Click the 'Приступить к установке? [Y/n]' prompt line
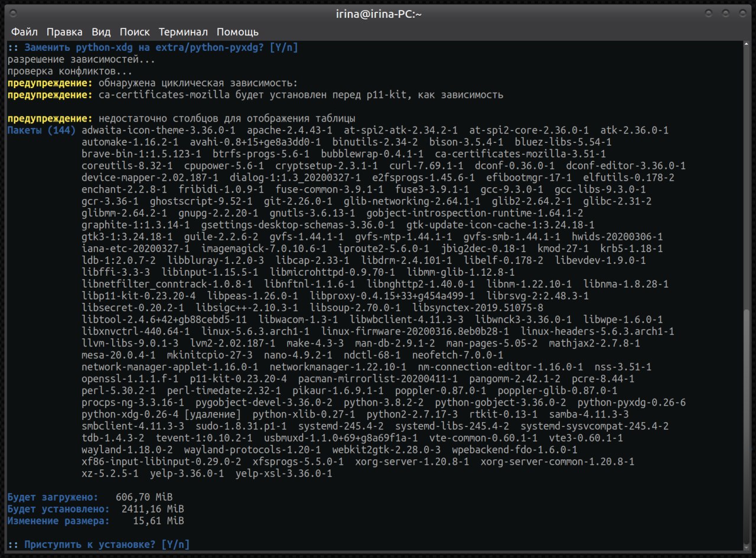 point(99,544)
